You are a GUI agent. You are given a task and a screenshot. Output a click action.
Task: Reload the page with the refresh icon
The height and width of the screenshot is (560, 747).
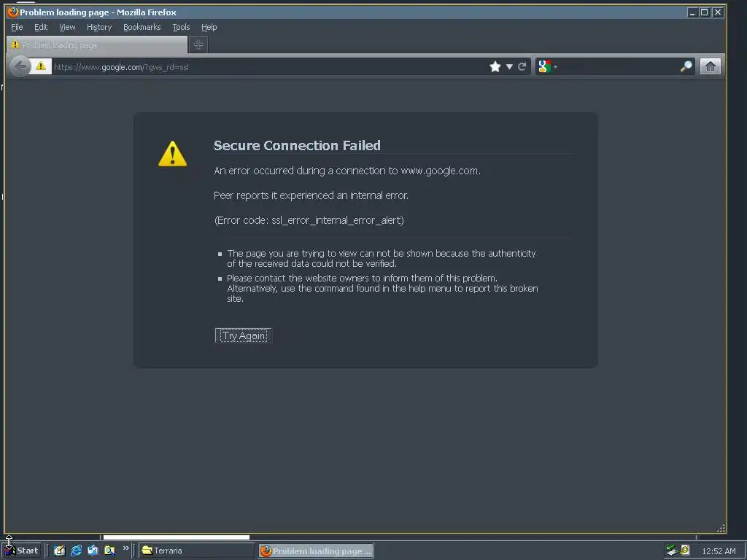(522, 66)
